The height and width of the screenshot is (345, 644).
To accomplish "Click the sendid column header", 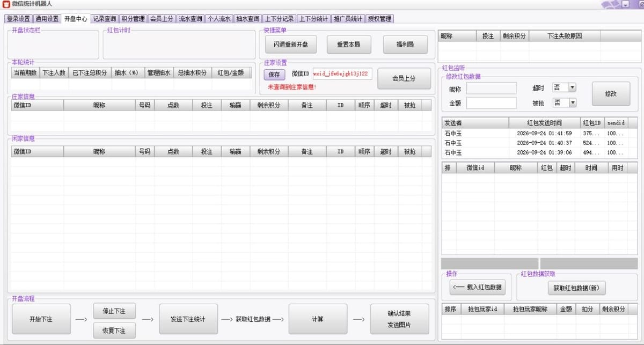I will pos(616,123).
